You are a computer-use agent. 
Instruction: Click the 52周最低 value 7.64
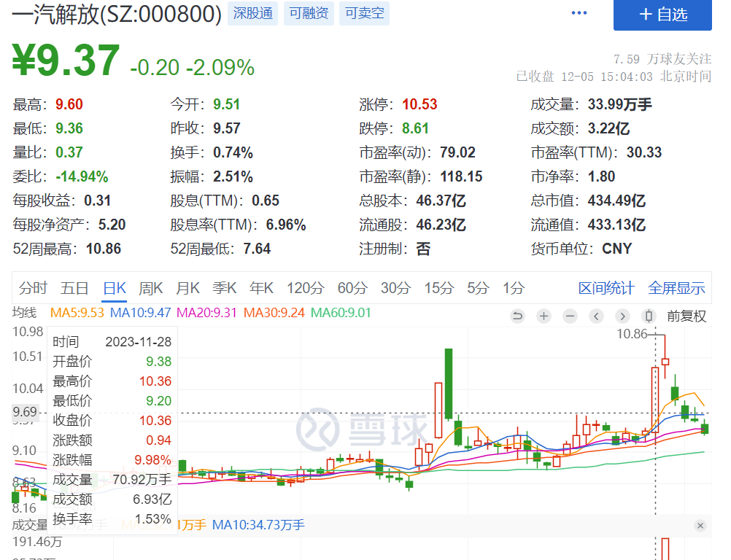coord(256,249)
